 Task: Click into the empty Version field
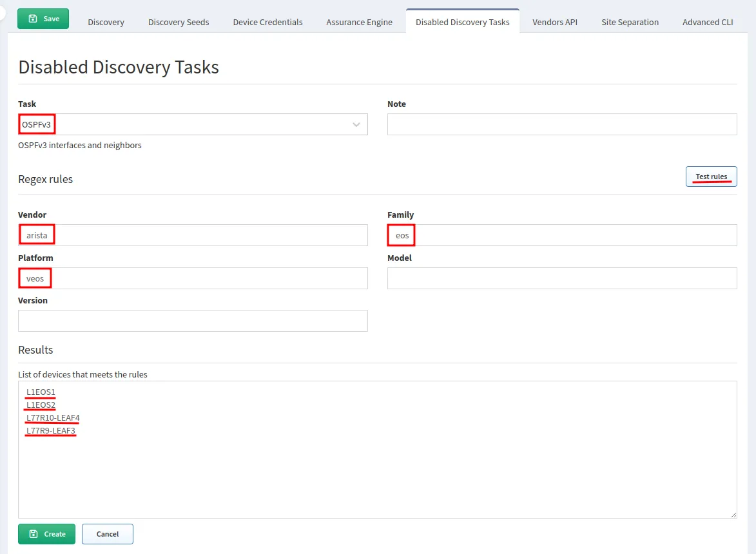tap(193, 321)
